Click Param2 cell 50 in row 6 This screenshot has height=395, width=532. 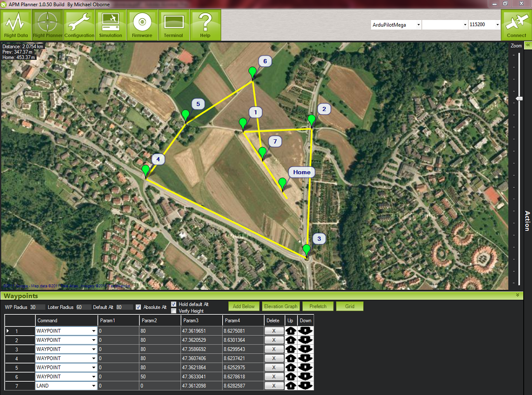click(x=160, y=376)
